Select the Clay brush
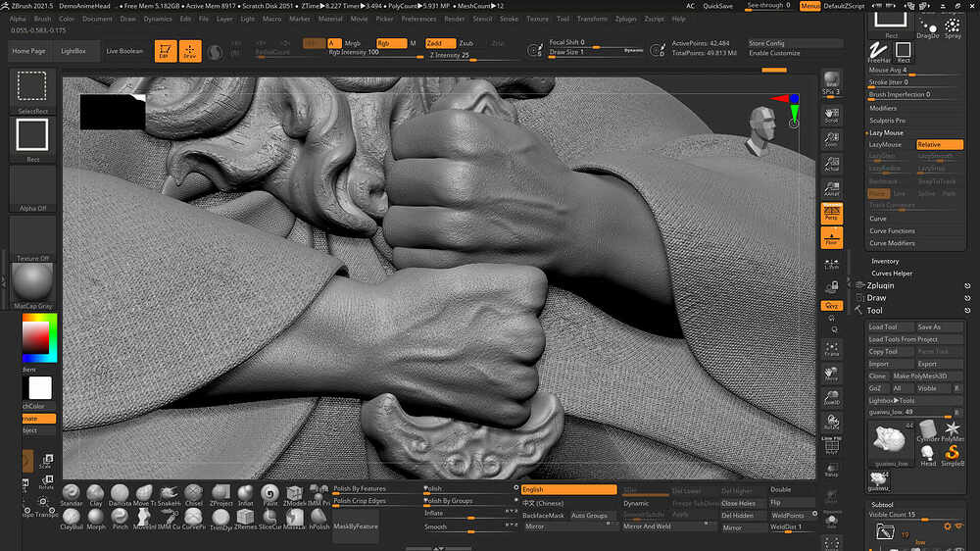980x551 pixels. tap(96, 495)
